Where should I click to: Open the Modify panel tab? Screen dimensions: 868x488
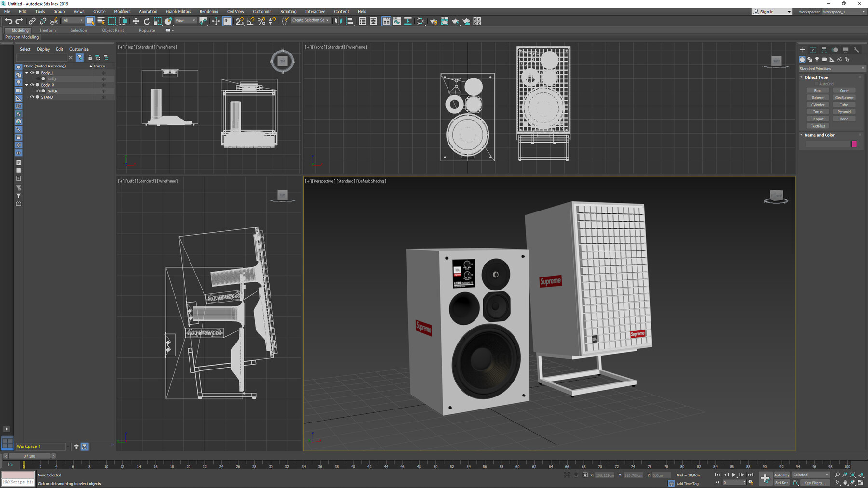pos(813,50)
